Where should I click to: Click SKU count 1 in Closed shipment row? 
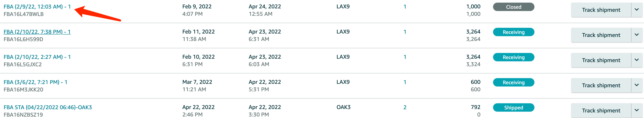click(x=405, y=7)
